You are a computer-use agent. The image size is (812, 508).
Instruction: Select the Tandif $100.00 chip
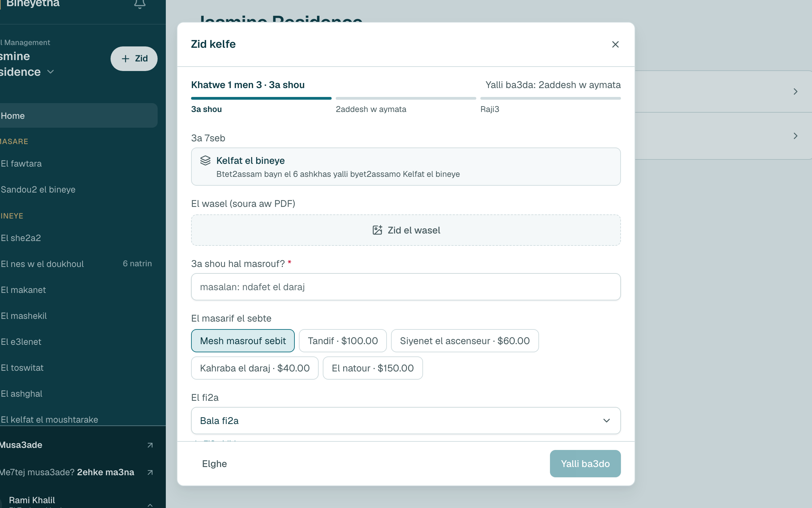tap(343, 341)
